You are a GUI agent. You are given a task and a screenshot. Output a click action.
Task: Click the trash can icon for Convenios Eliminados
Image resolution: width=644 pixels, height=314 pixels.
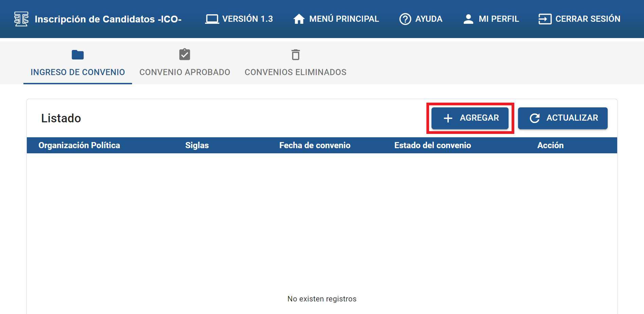295,55
